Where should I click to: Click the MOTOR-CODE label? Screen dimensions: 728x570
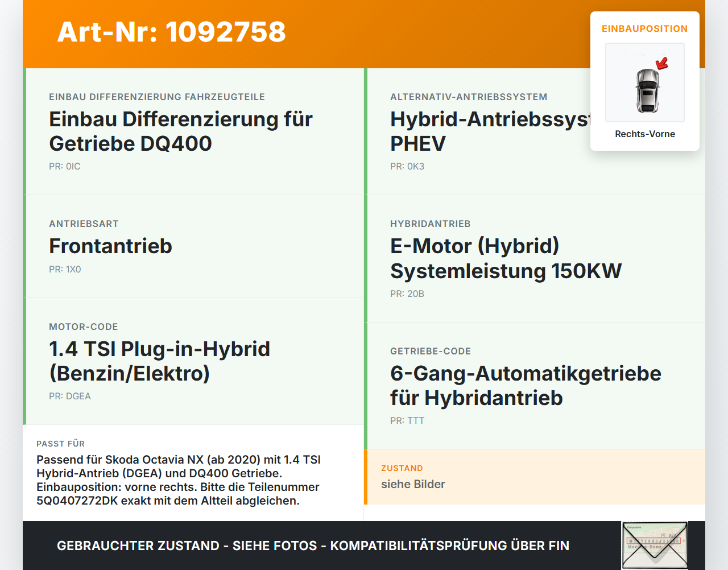pyautogui.click(x=84, y=327)
